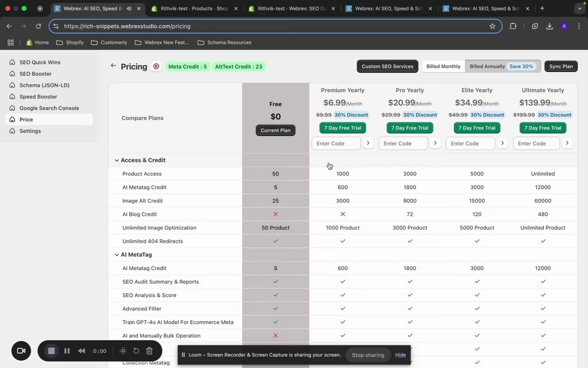Open Google Search Console in sidebar

click(49, 108)
